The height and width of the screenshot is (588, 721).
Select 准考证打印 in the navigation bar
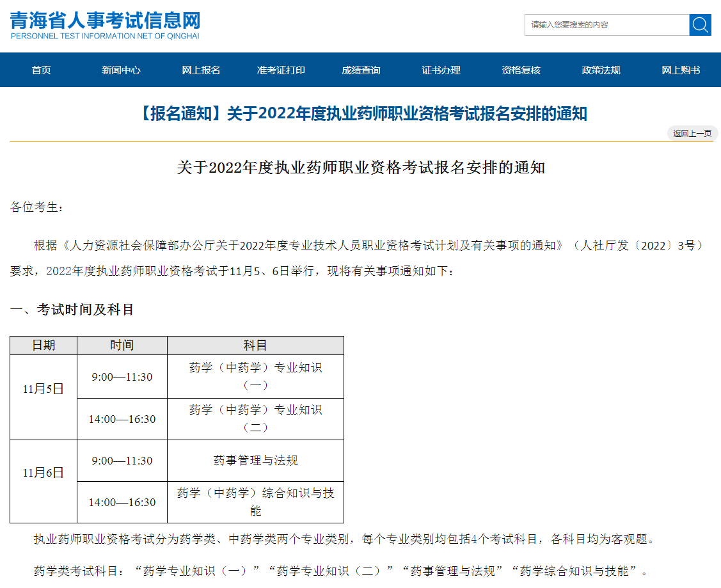pos(281,70)
